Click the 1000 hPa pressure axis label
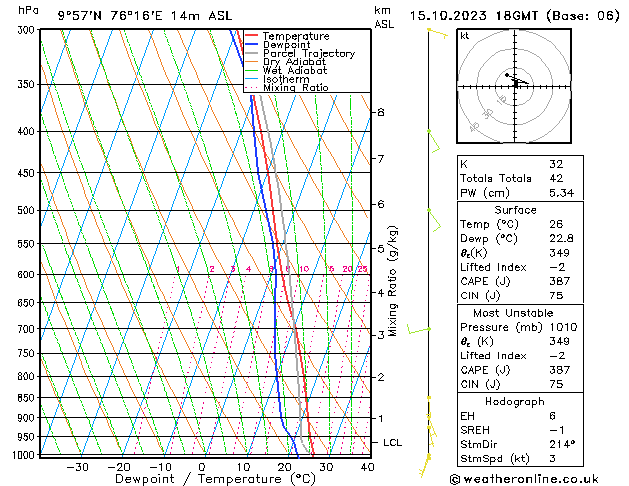 pos(24,455)
